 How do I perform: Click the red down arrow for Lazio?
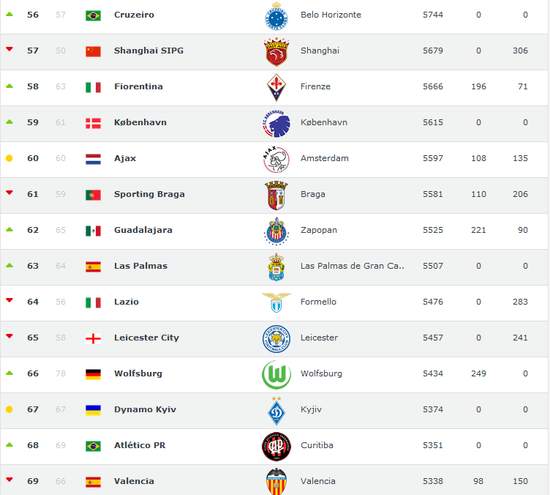(x=9, y=300)
